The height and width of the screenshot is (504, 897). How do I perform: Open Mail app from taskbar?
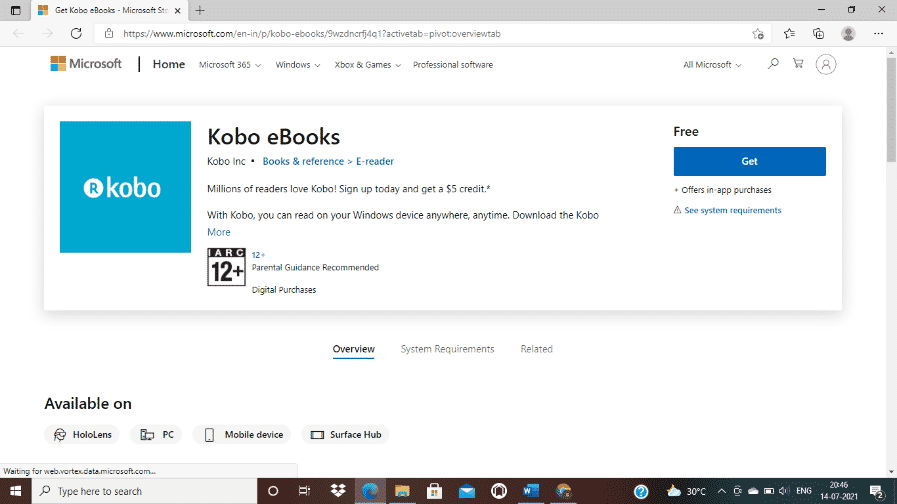(x=467, y=491)
